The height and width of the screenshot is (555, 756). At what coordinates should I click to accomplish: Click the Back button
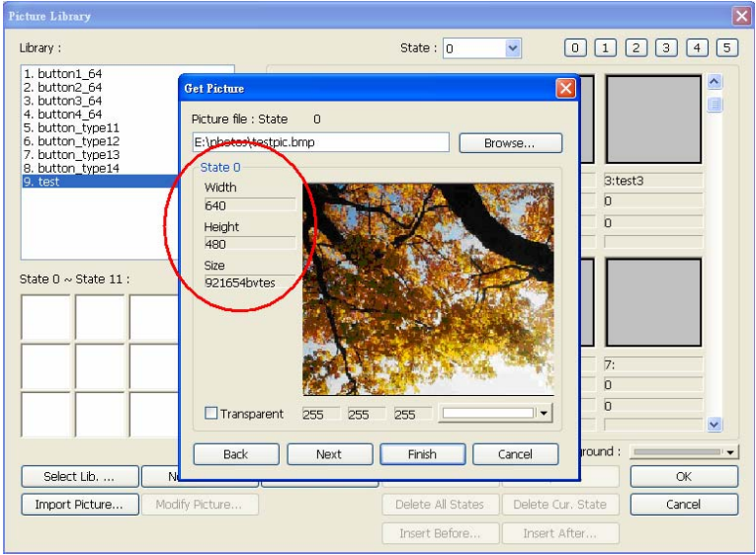pos(236,454)
